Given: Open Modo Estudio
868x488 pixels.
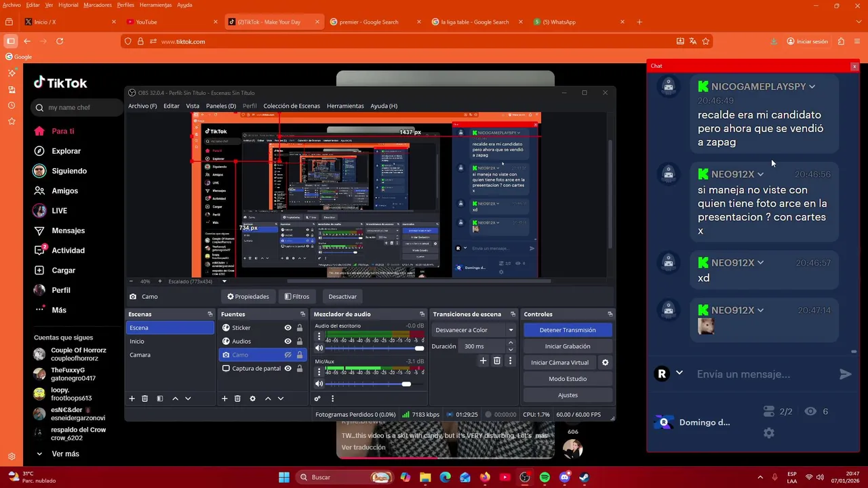Looking at the screenshot, I should click(x=568, y=379).
